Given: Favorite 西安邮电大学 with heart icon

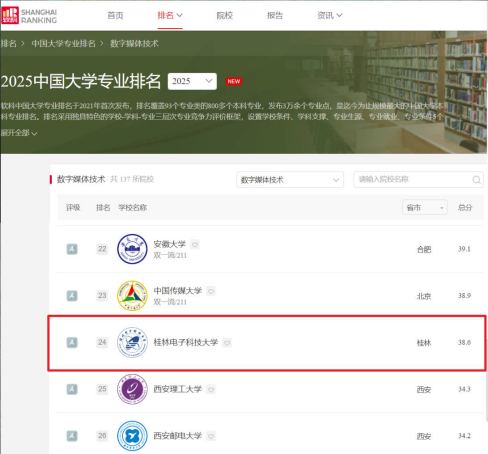Looking at the screenshot, I should coord(211,436).
